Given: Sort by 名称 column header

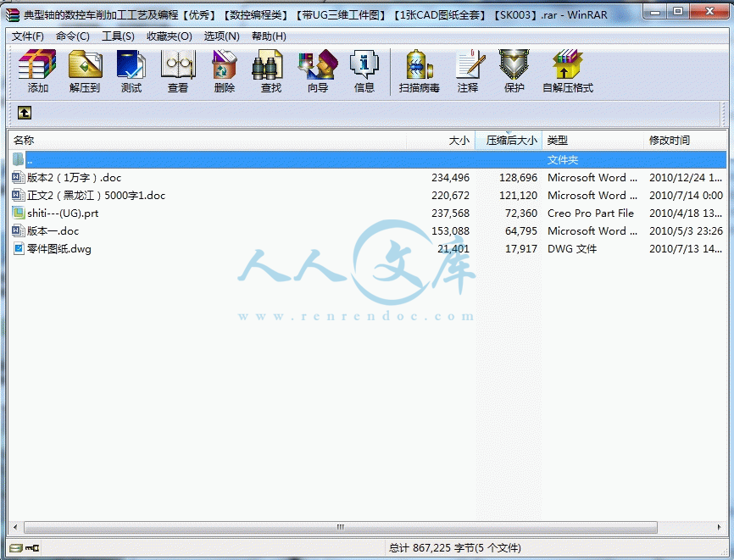Looking at the screenshot, I should (207, 141).
